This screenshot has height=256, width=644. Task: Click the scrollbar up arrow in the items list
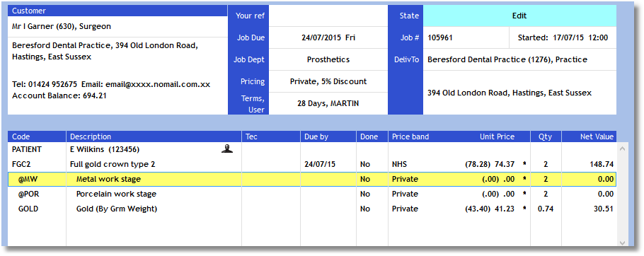pos(623,149)
